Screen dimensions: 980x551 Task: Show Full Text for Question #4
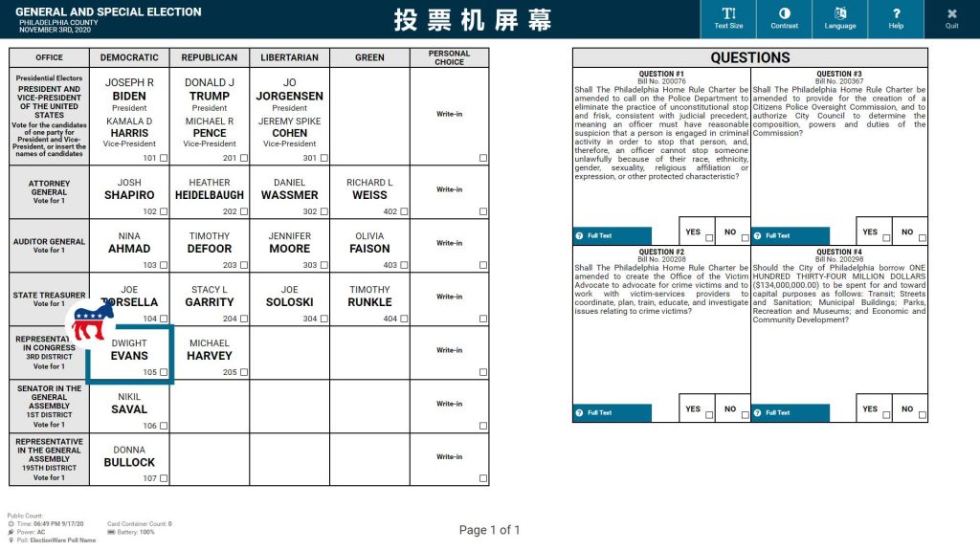pyautogui.click(x=790, y=412)
